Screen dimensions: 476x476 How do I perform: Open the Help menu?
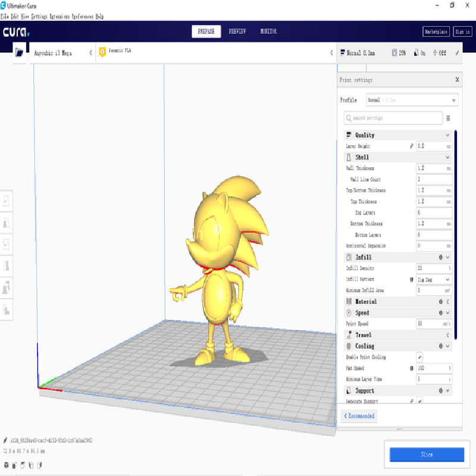click(x=99, y=17)
